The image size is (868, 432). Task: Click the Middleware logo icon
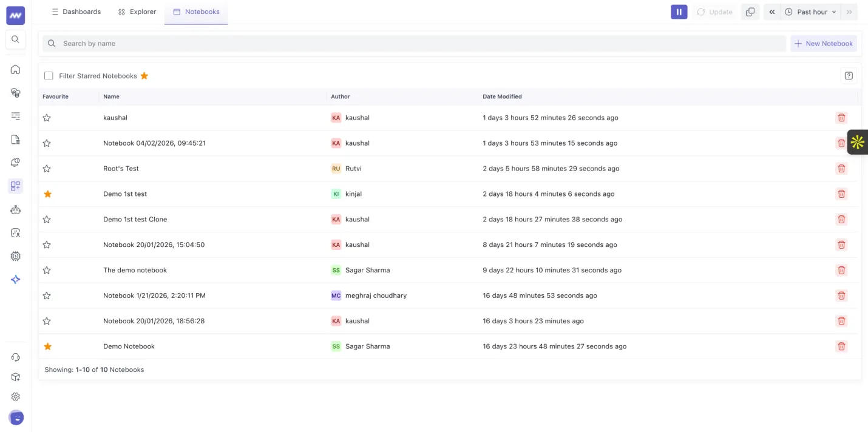tap(16, 16)
